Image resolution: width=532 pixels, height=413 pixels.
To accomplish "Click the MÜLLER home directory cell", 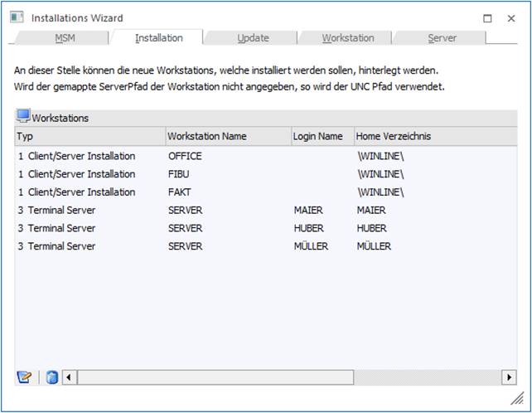I will click(374, 246).
